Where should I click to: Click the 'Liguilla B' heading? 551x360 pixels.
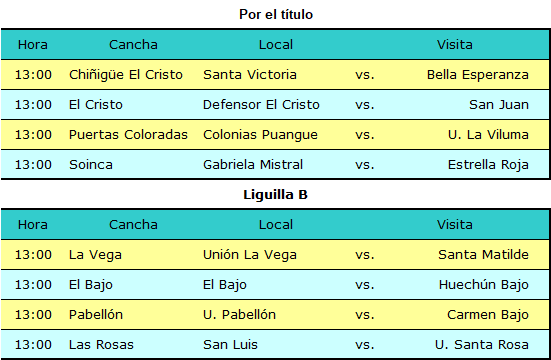click(x=276, y=194)
